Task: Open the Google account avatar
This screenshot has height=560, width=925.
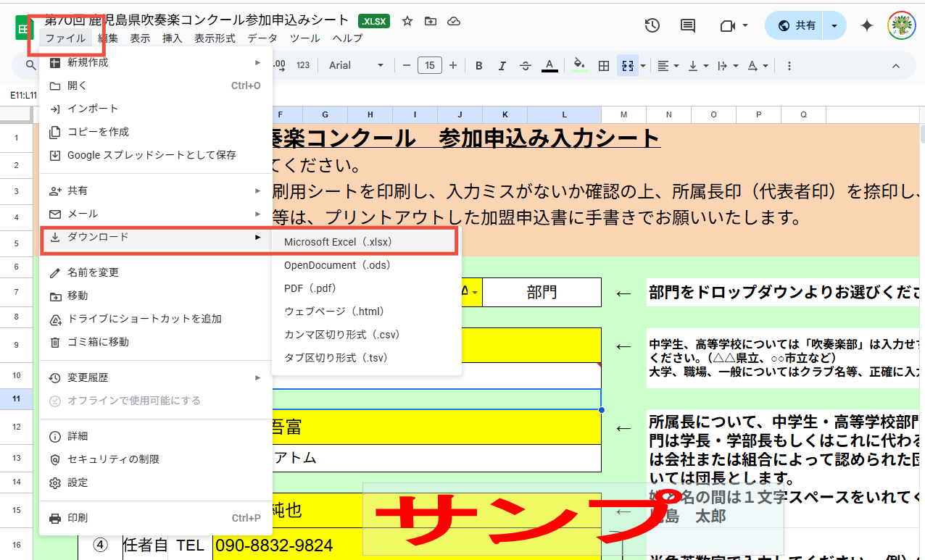Action: pyautogui.click(x=902, y=26)
